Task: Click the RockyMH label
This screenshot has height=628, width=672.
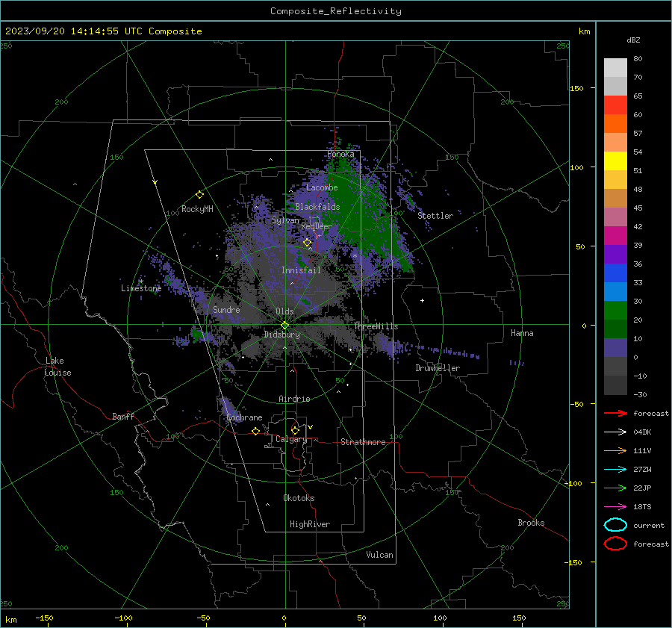Action: click(x=197, y=209)
